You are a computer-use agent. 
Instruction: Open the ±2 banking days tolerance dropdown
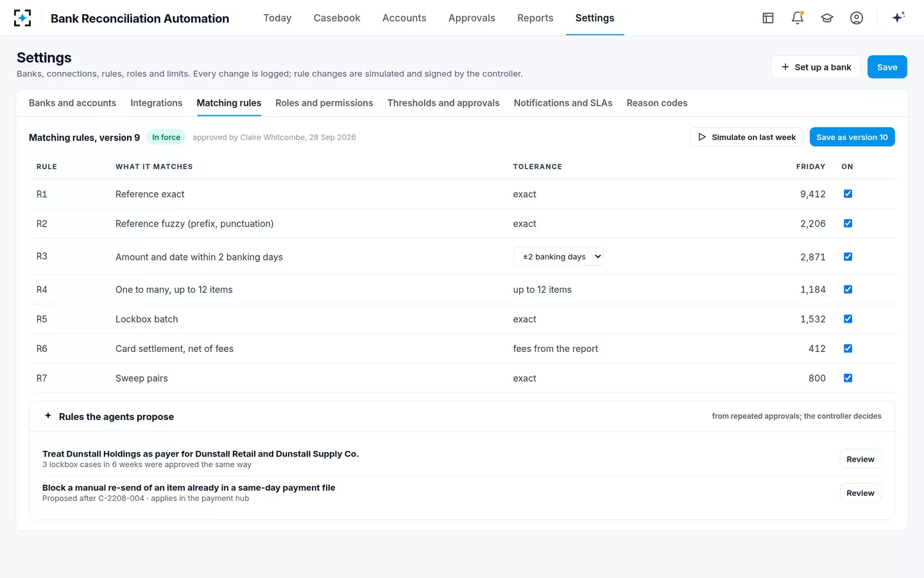[x=558, y=256]
